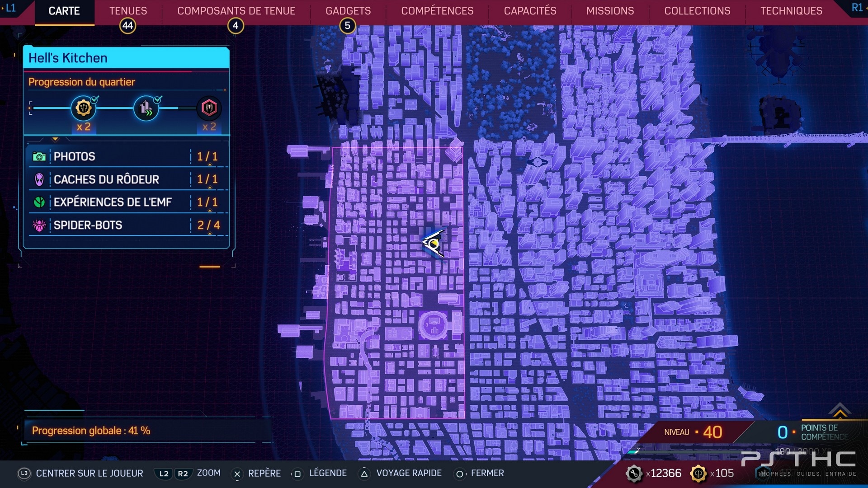Click the ZOOM prompt label
Screen dimensions: 868x488
209,473
